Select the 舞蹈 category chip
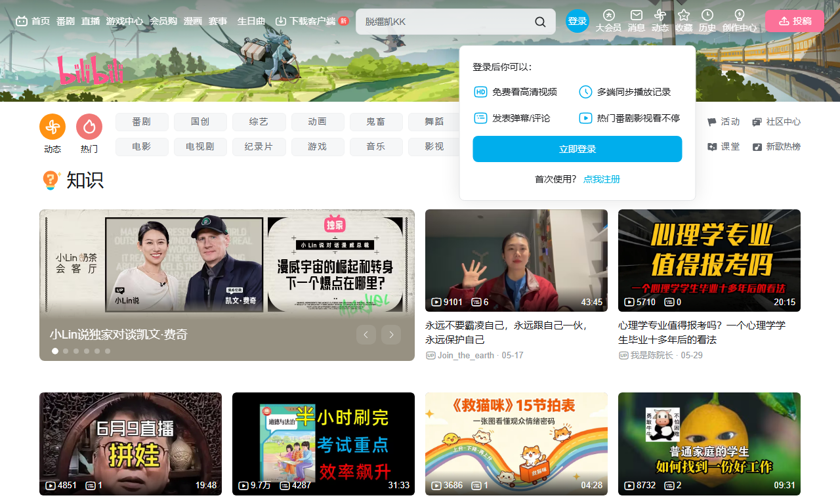840x504 pixels. click(434, 122)
